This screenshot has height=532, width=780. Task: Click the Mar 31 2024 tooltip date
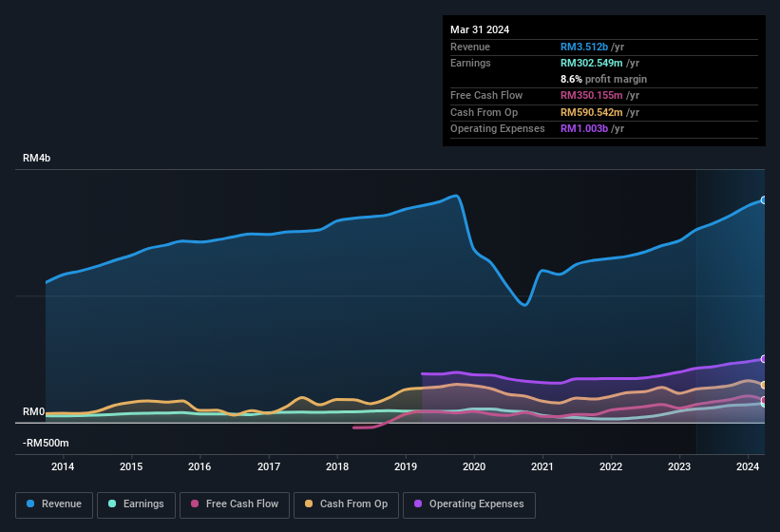point(480,29)
